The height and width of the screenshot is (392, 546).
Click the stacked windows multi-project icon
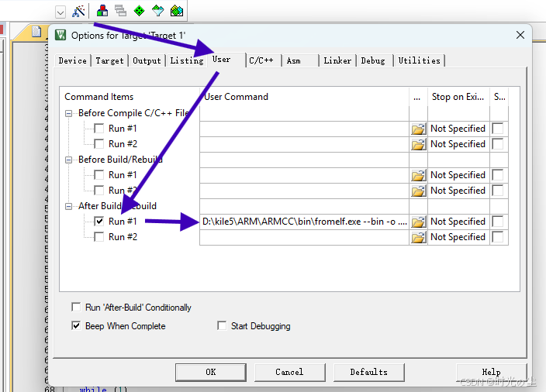coord(120,11)
